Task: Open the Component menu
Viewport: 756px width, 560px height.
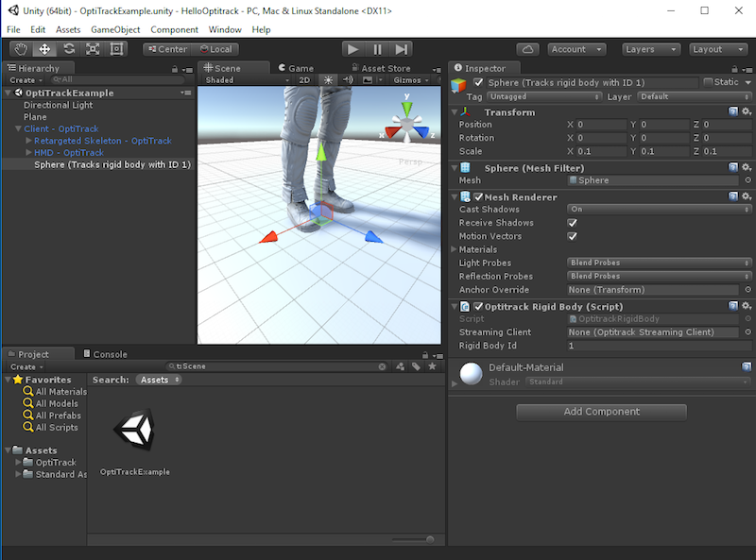Action: [174, 29]
